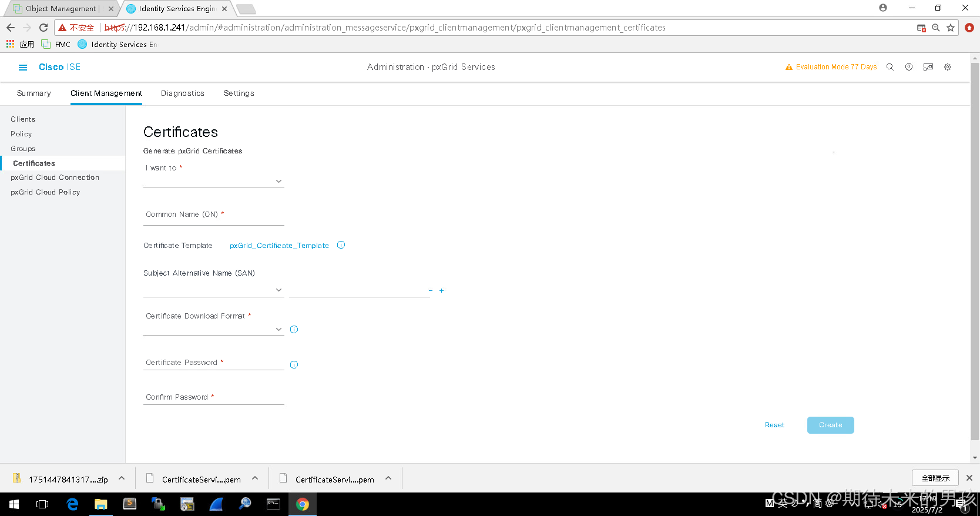This screenshot has width=980, height=516.
Task: Go back with the browser back arrow
Action: coord(11,28)
